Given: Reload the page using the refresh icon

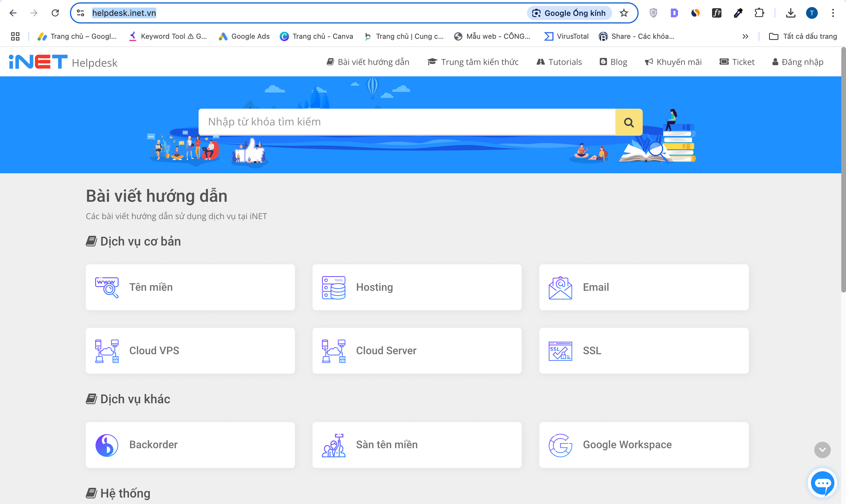Looking at the screenshot, I should click(x=55, y=13).
